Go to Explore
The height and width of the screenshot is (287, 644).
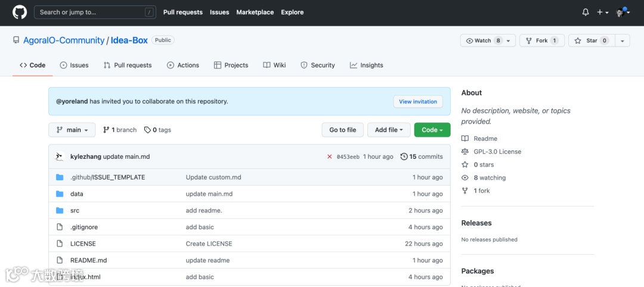coord(292,13)
